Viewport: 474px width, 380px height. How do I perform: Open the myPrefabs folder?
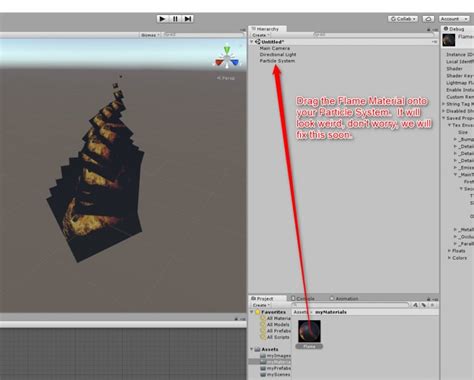(275, 368)
